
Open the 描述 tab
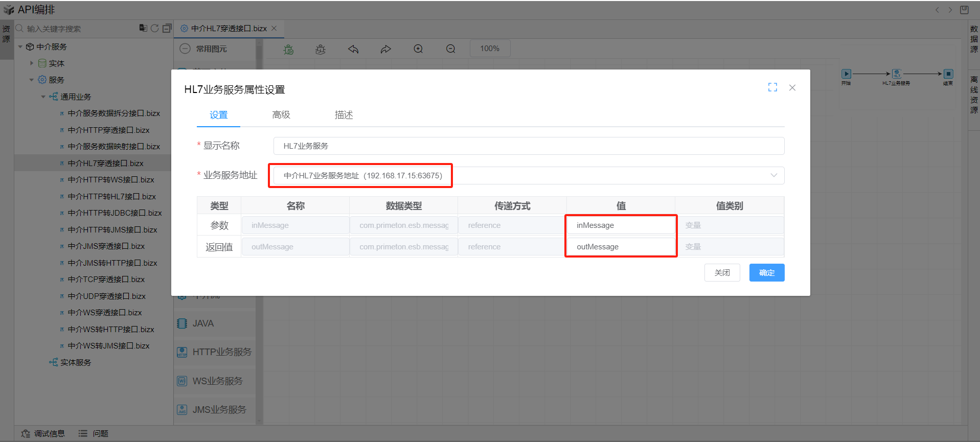click(x=344, y=115)
